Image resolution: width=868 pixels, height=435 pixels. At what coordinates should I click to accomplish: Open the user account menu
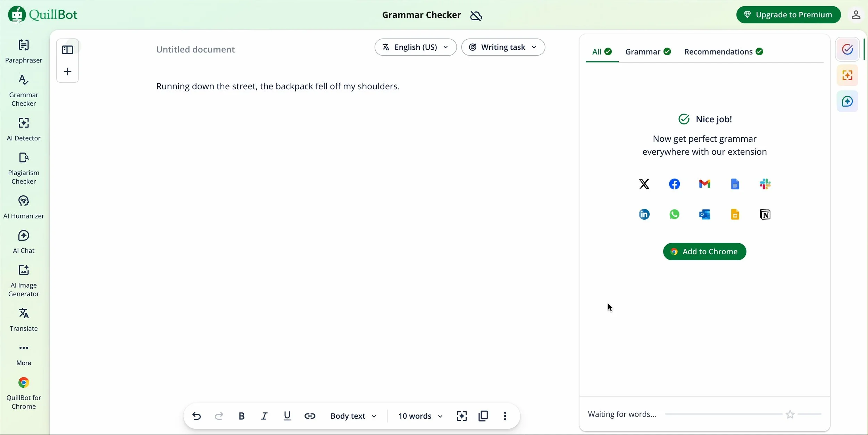click(856, 15)
